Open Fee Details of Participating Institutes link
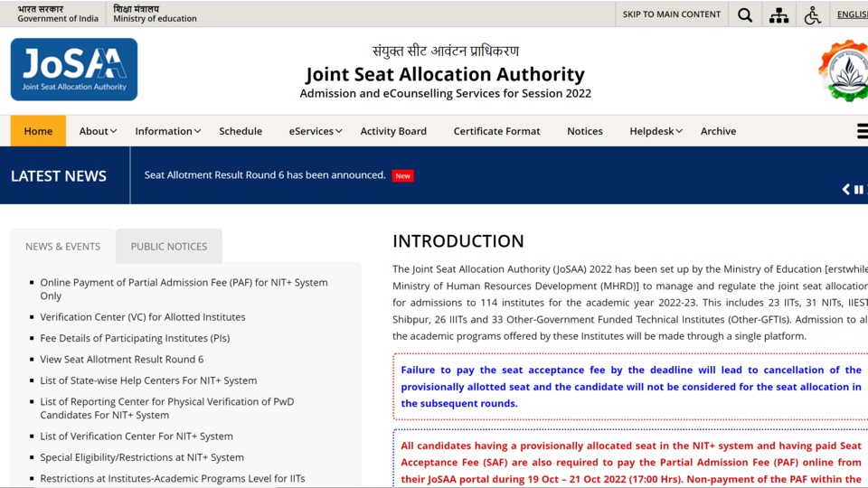The image size is (868, 488). (x=135, y=338)
